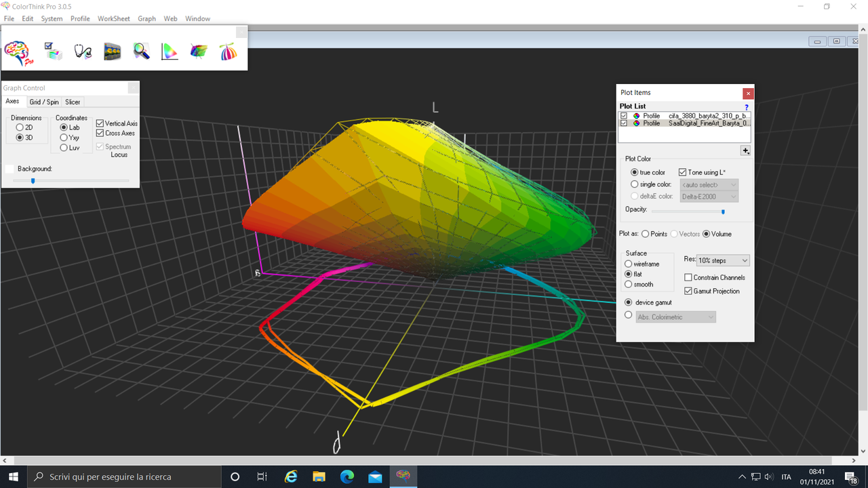The image size is (868, 488).
Task: Open the Web menu
Action: tap(170, 18)
